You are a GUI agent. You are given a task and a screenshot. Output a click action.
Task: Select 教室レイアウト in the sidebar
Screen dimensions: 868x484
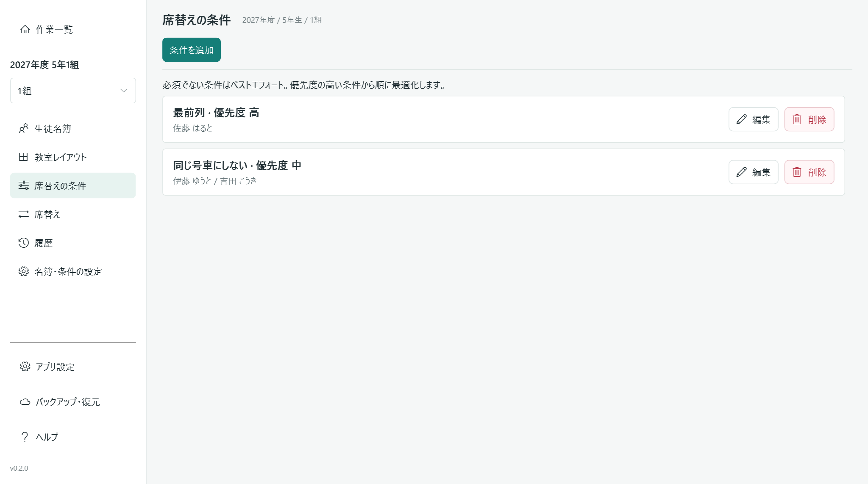(x=61, y=157)
